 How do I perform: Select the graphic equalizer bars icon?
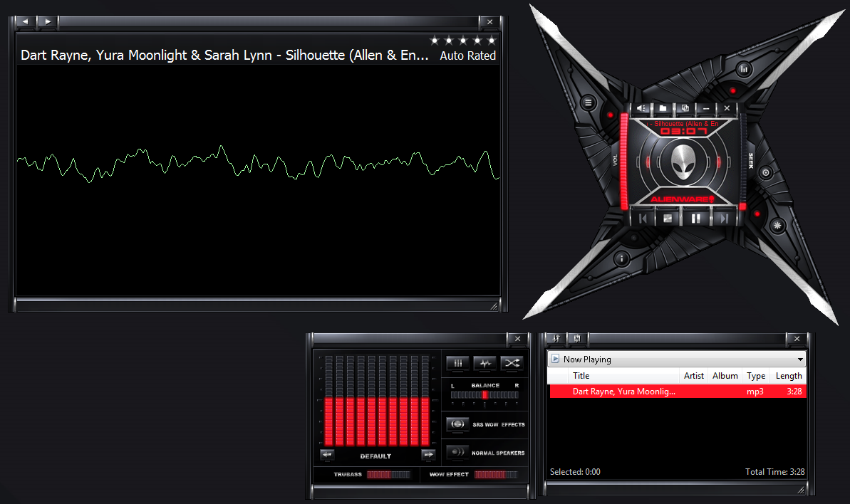click(457, 363)
